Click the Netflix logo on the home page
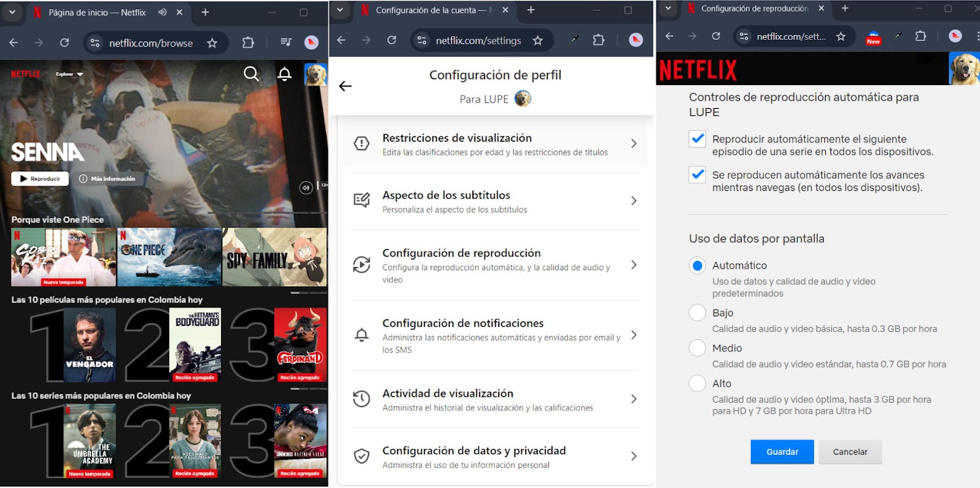Screen dimensions: 980x488 26,74
